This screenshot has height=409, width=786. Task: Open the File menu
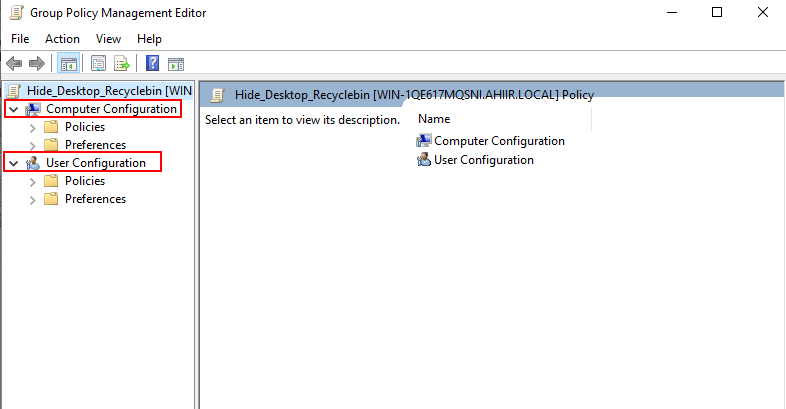pos(20,39)
